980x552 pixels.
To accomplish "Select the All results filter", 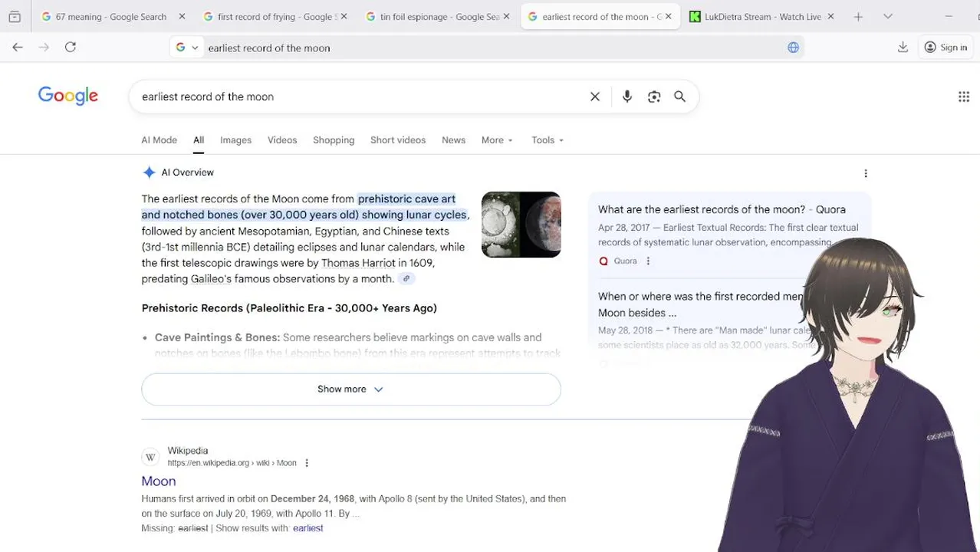I will (199, 140).
